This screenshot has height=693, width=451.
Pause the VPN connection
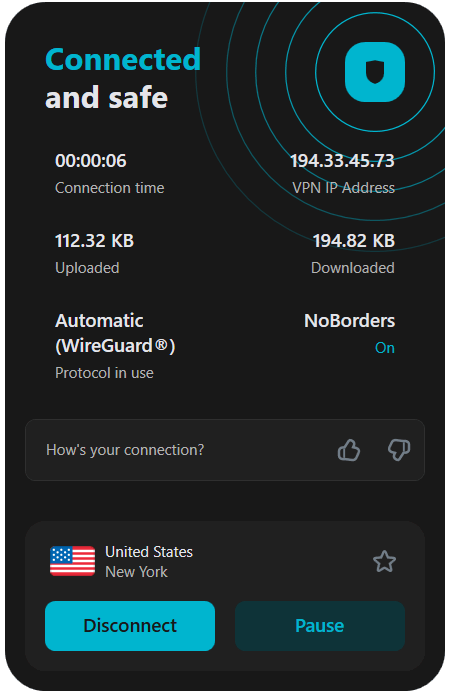point(320,626)
